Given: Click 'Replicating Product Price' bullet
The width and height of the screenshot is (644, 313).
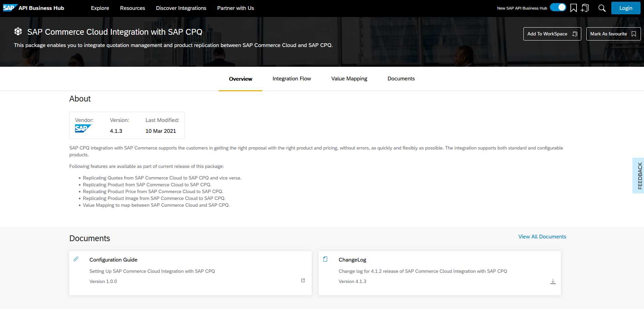Looking at the screenshot, I should click(x=153, y=192).
